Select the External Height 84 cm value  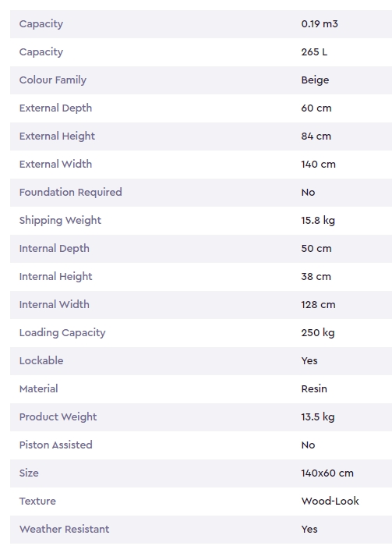click(x=316, y=136)
